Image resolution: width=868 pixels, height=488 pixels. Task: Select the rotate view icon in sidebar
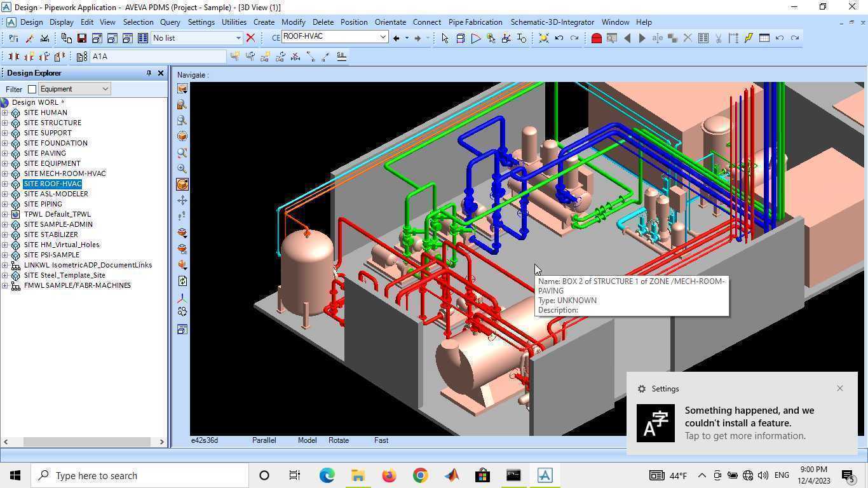click(182, 184)
